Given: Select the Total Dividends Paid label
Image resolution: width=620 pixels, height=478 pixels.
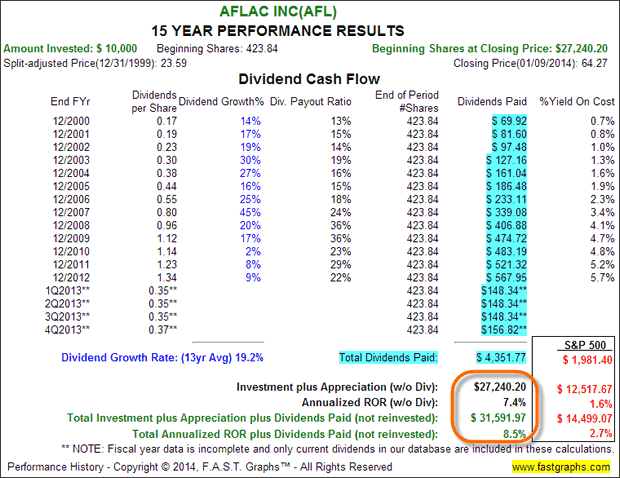Looking at the screenshot, I should 388,357.
